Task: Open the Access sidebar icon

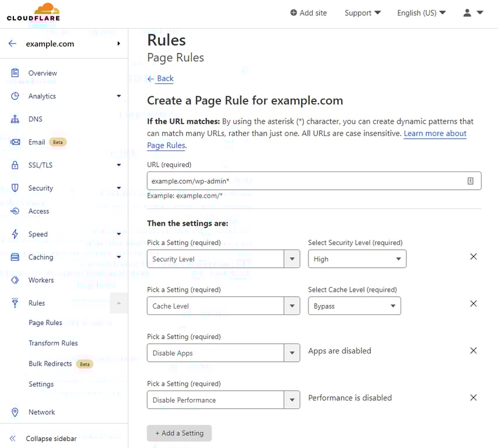Action: 16,211
